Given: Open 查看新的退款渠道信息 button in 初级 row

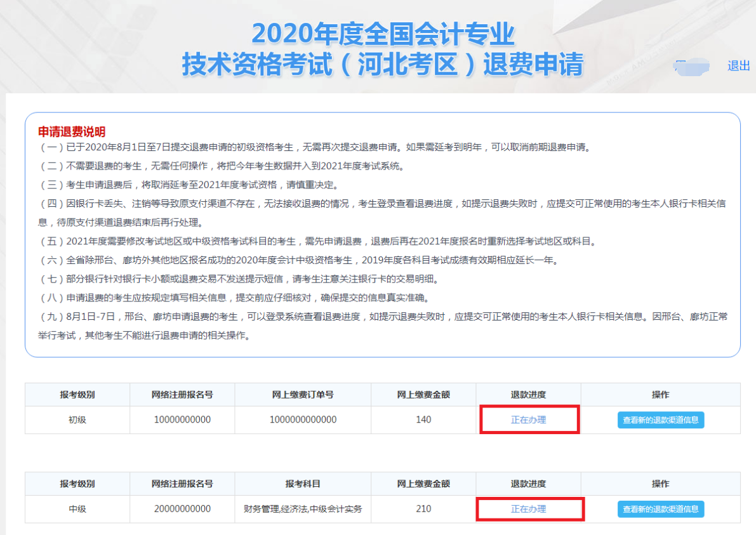Looking at the screenshot, I should coord(661,419).
